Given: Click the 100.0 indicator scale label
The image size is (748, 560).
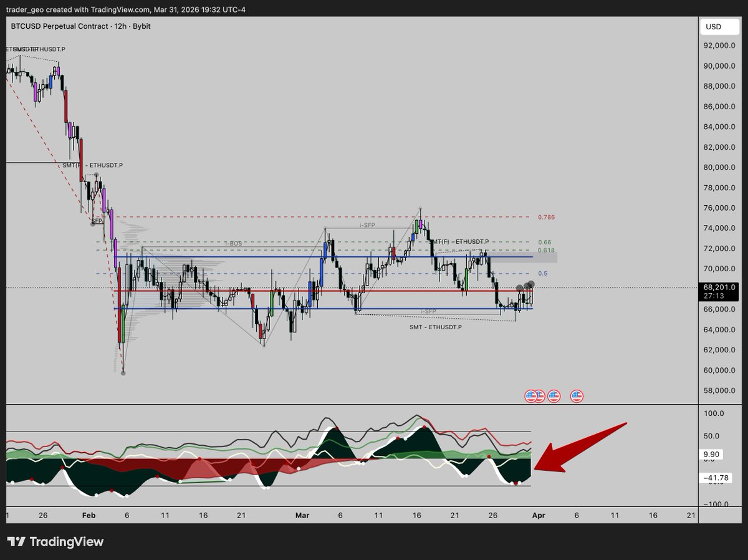Looking at the screenshot, I should [713, 413].
